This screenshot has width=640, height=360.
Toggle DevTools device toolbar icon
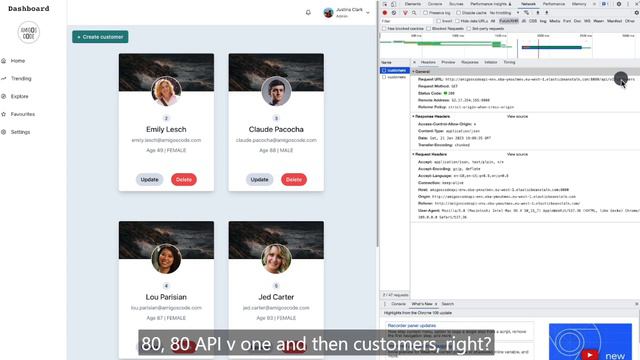pos(393,4)
